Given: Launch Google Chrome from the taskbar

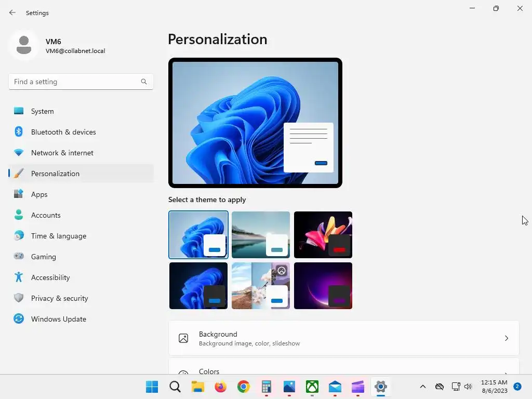Looking at the screenshot, I should pos(243,387).
